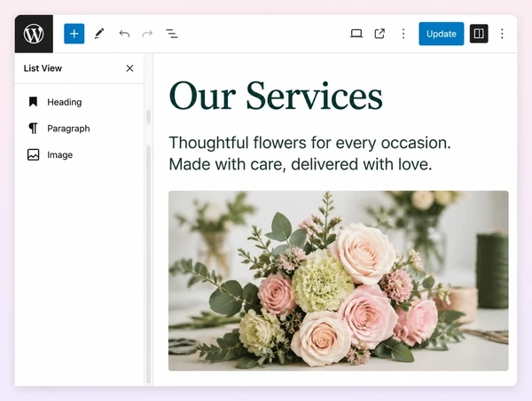View the page in new tab

(x=379, y=34)
